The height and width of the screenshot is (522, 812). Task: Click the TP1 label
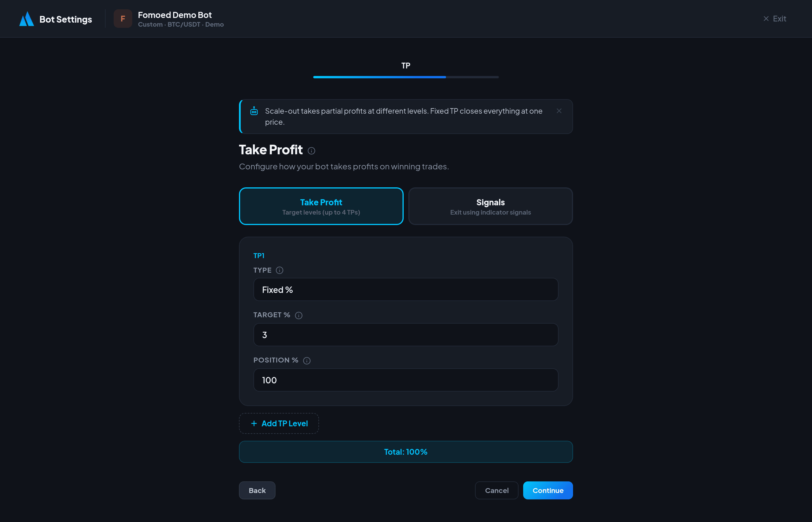(x=259, y=255)
